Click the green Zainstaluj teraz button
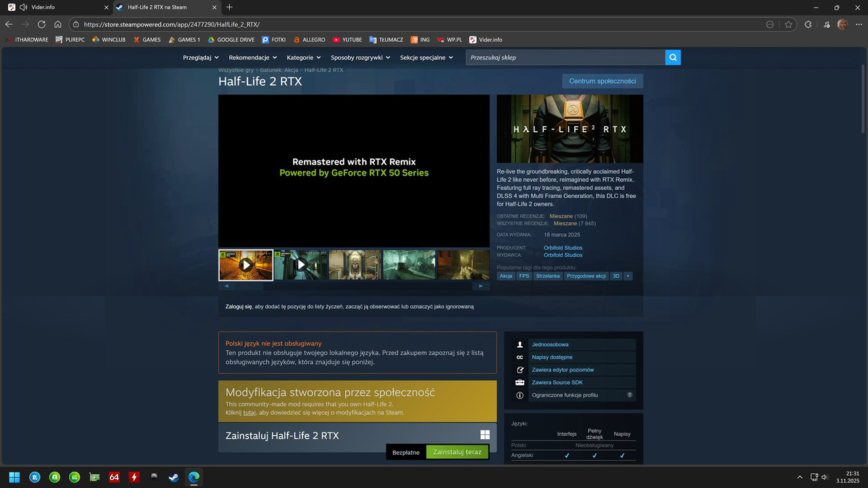Image resolution: width=868 pixels, height=488 pixels. pyautogui.click(x=457, y=452)
